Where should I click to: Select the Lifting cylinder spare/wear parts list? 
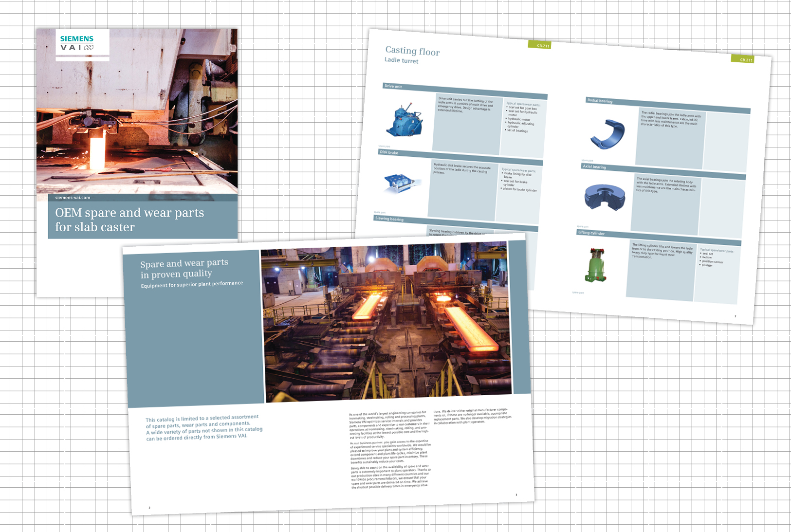coord(717,258)
